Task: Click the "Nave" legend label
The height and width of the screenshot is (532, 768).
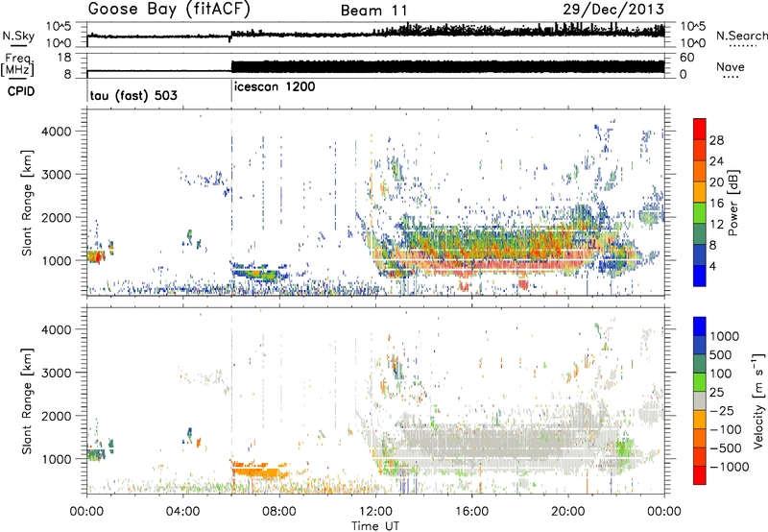Action: (x=731, y=66)
